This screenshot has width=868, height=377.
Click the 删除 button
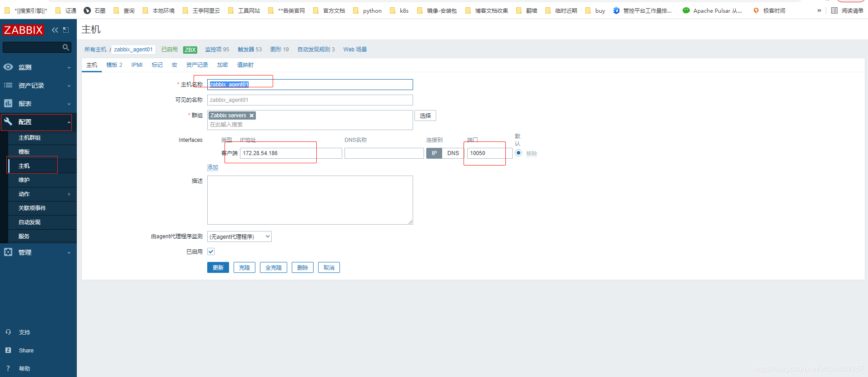click(303, 267)
